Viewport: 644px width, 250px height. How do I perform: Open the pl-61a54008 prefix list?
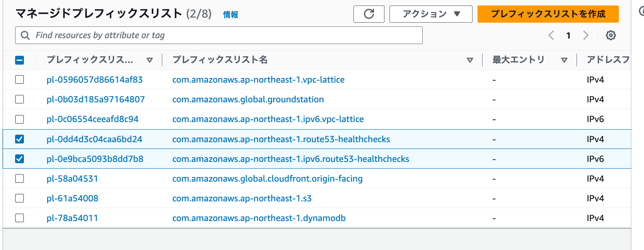point(72,198)
